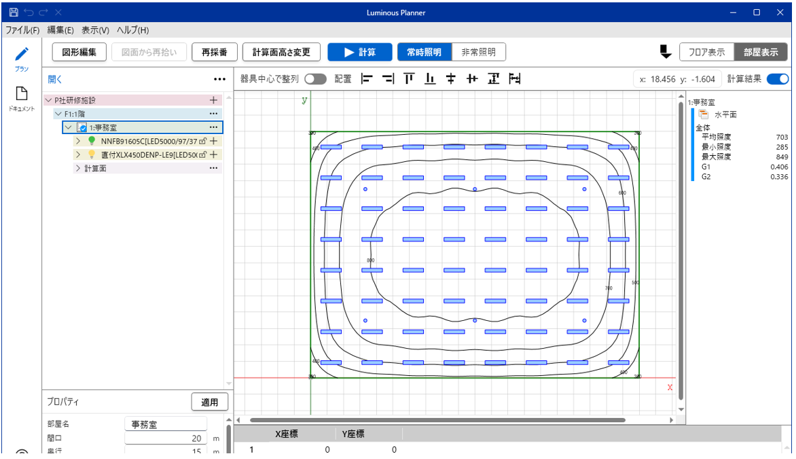The width and height of the screenshot is (796, 459).
Task: Click the align top edges icon
Action: point(408,79)
